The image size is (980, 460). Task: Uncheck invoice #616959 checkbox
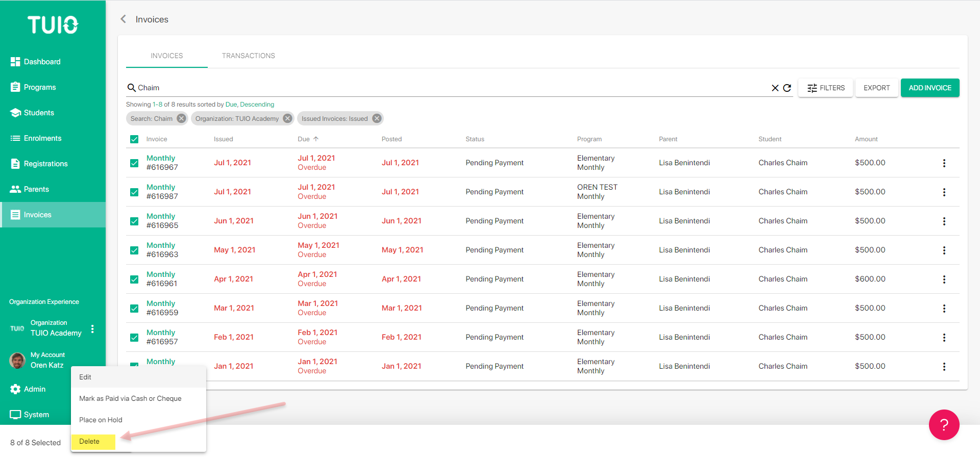(x=134, y=309)
